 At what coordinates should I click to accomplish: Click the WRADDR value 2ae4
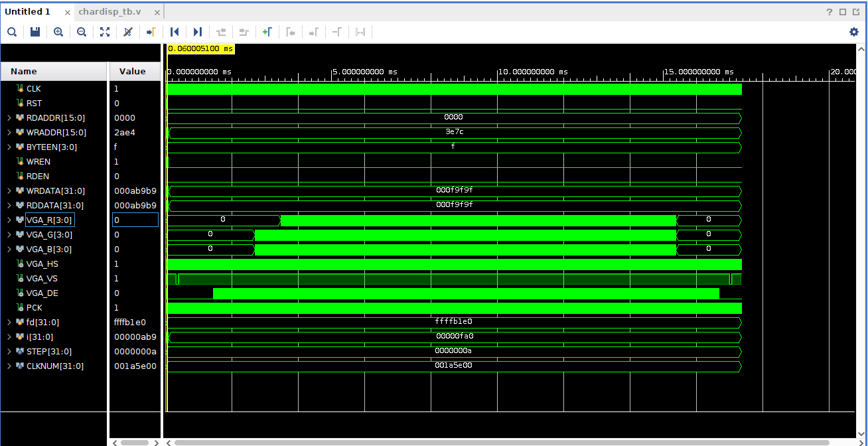124,132
